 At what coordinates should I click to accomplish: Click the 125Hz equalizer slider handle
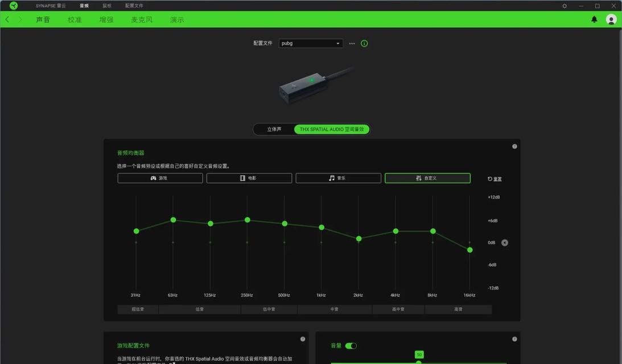pos(210,224)
